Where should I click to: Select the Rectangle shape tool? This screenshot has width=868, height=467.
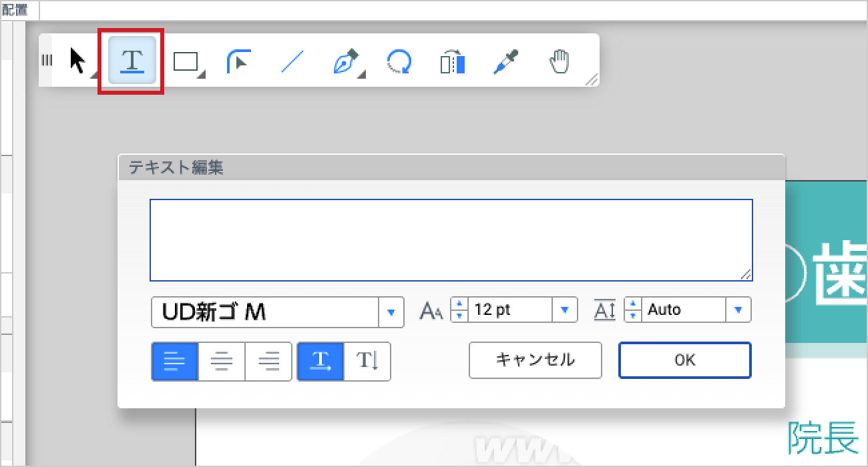pyautogui.click(x=186, y=62)
